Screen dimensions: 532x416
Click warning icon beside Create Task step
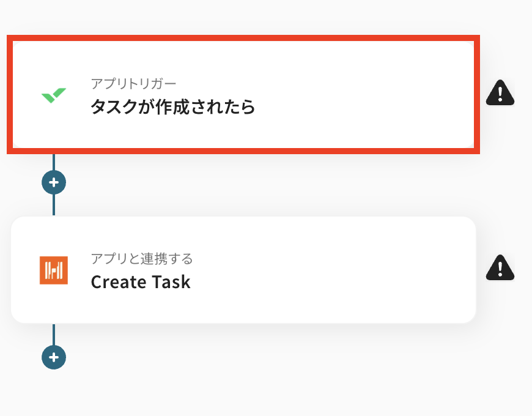500,267
